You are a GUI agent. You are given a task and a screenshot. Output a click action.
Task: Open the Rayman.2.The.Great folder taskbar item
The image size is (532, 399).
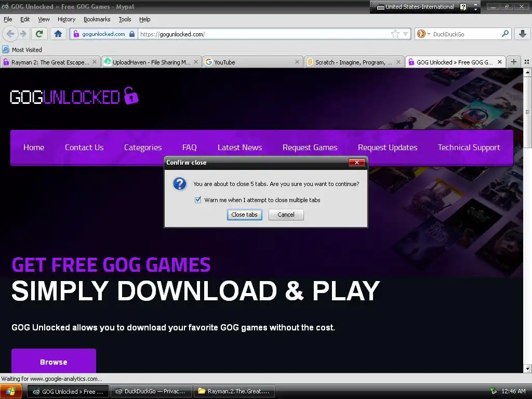pyautogui.click(x=234, y=391)
